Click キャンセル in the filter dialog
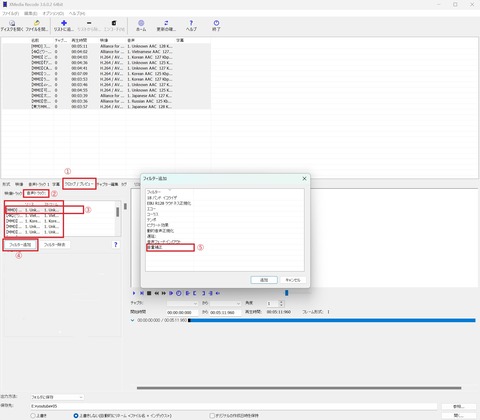The height and width of the screenshot is (420, 480). (293, 280)
